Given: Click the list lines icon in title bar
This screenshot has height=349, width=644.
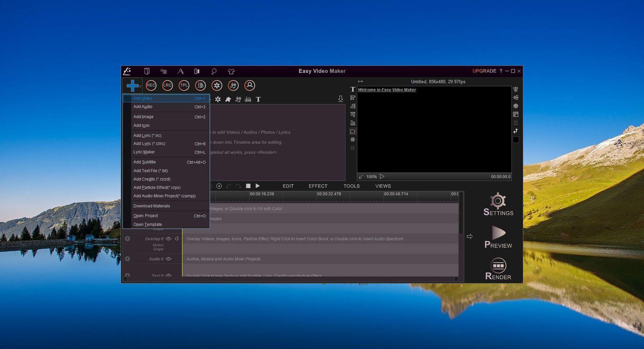Looking at the screenshot, I should (x=164, y=71).
